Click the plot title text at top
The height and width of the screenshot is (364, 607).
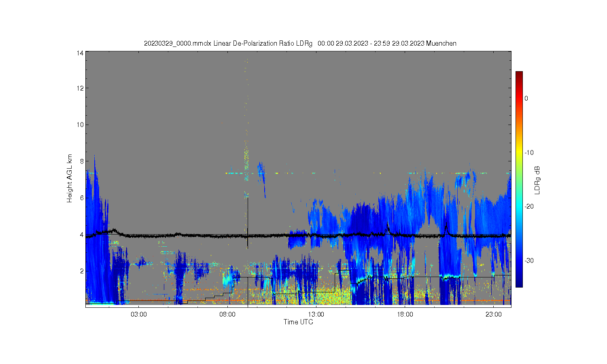pyautogui.click(x=300, y=43)
